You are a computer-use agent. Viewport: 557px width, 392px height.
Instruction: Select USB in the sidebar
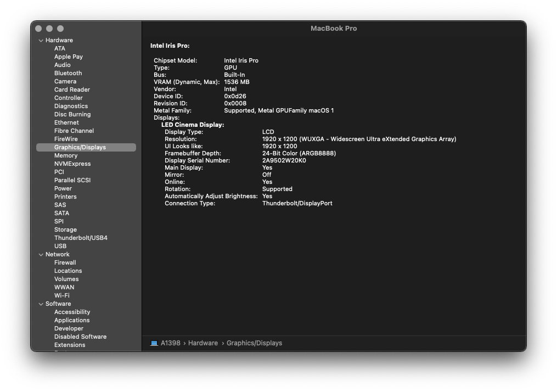point(60,246)
